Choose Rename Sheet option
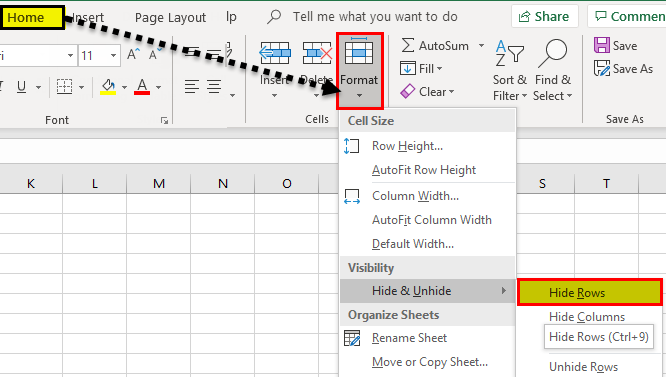 (428, 338)
